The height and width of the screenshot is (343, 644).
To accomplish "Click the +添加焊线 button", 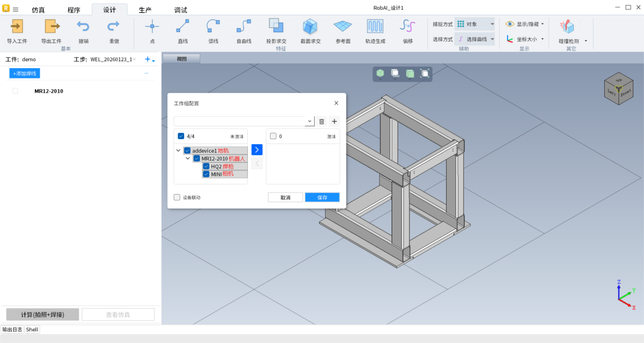I will tap(24, 74).
